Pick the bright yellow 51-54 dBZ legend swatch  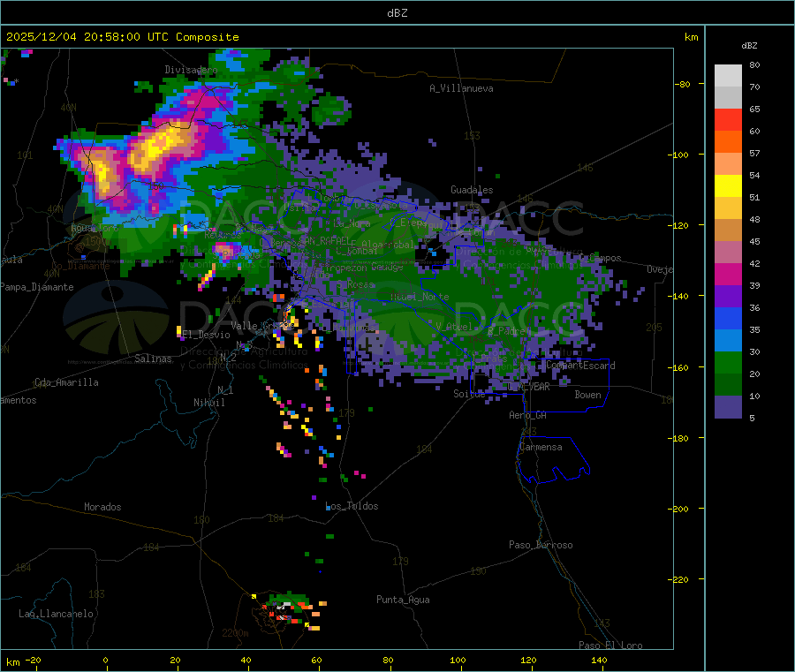point(728,186)
